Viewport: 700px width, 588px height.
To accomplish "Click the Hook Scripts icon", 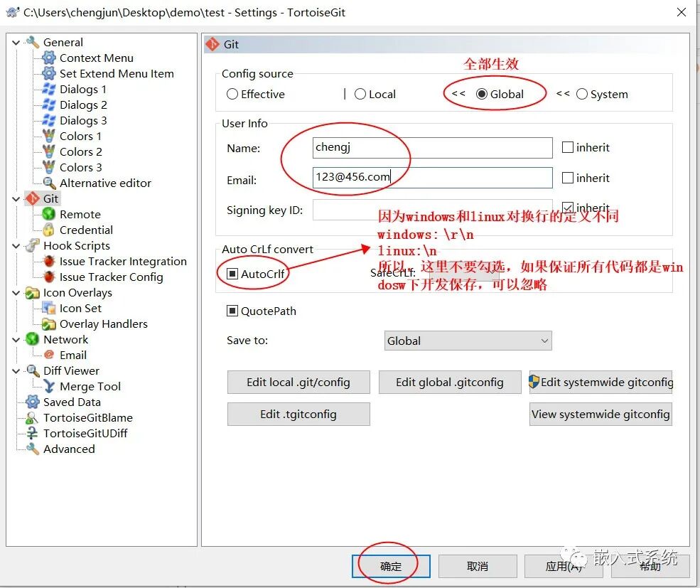I will click(33, 245).
